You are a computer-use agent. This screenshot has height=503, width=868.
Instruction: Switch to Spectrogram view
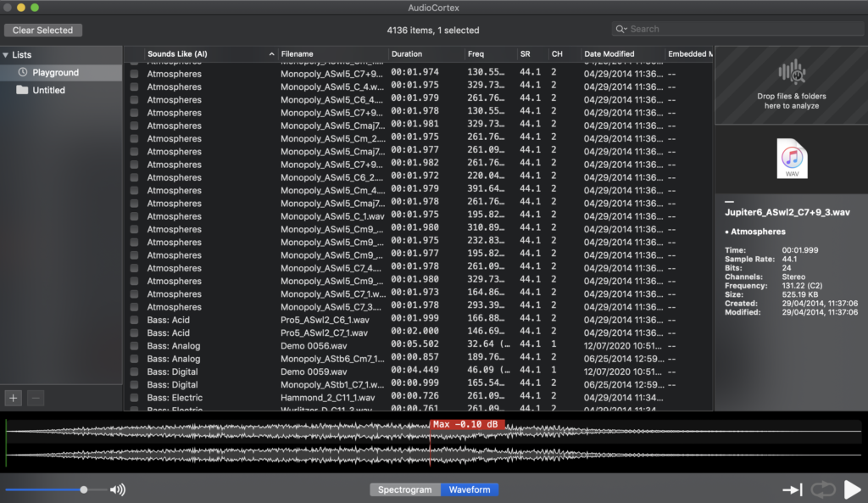tap(404, 489)
